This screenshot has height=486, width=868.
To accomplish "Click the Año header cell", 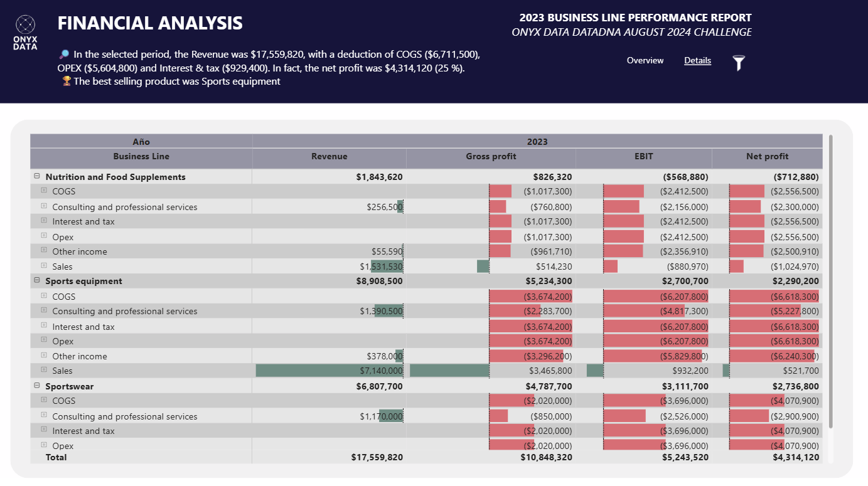I will 141,142.
